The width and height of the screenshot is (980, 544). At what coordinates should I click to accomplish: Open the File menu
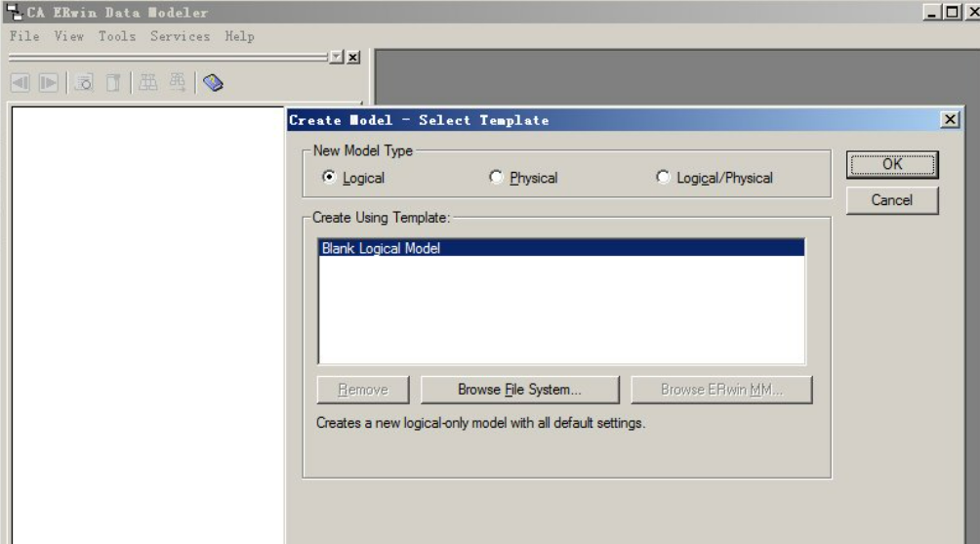coord(24,36)
